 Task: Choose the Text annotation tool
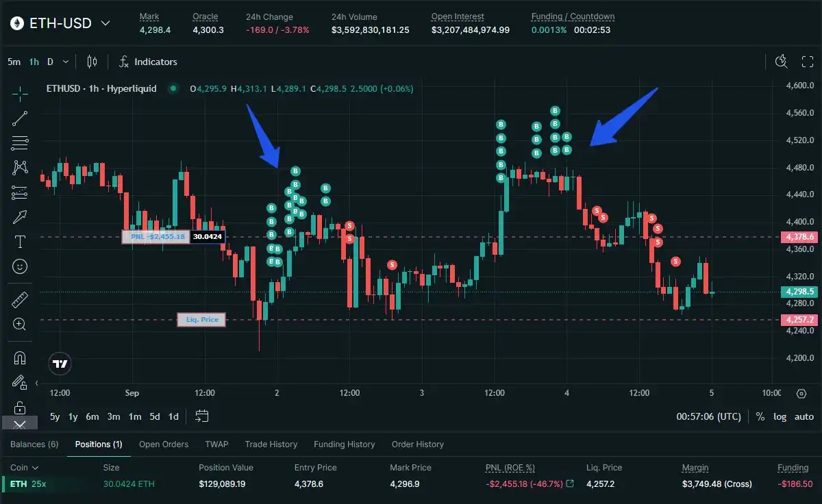point(21,242)
